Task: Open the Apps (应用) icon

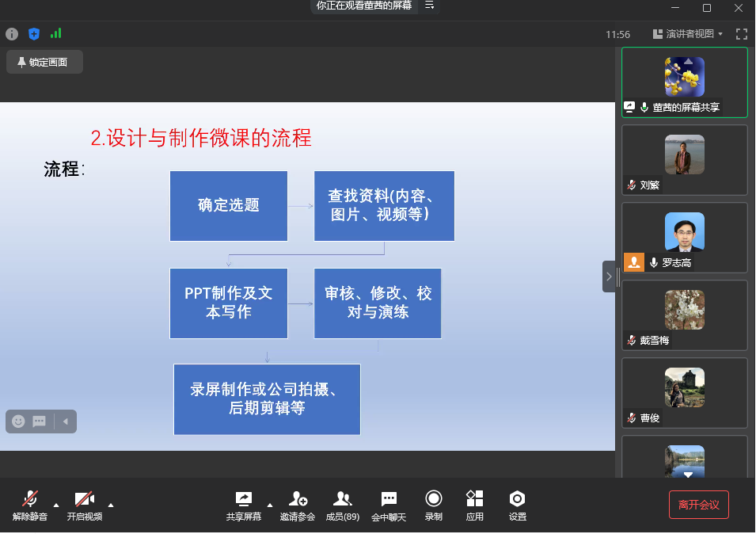Action: (474, 505)
